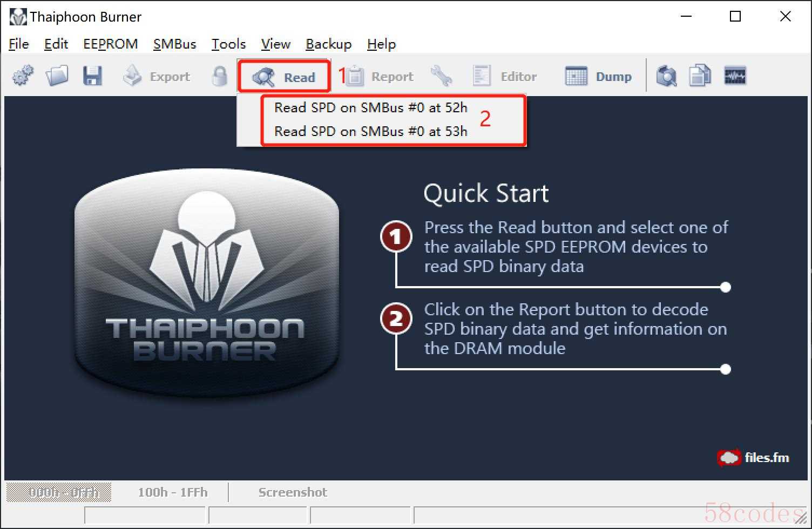812x529 pixels.
Task: Switch to the 000h - 0FFh tab
Action: click(59, 492)
